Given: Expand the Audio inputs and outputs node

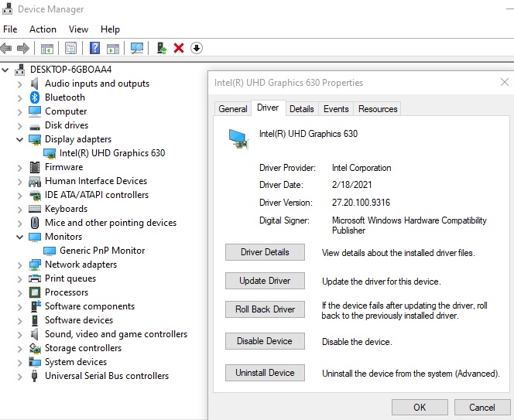Looking at the screenshot, I should pos(19,84).
